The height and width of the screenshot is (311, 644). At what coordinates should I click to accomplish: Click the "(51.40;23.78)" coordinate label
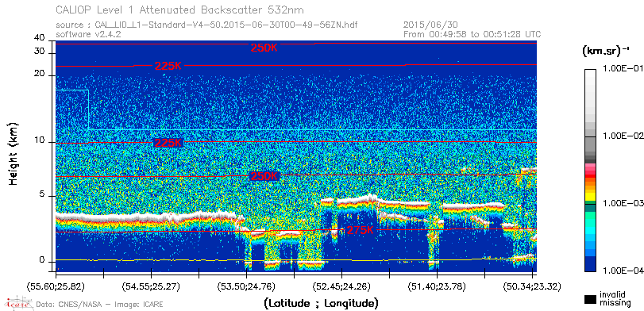[x=437, y=286]
